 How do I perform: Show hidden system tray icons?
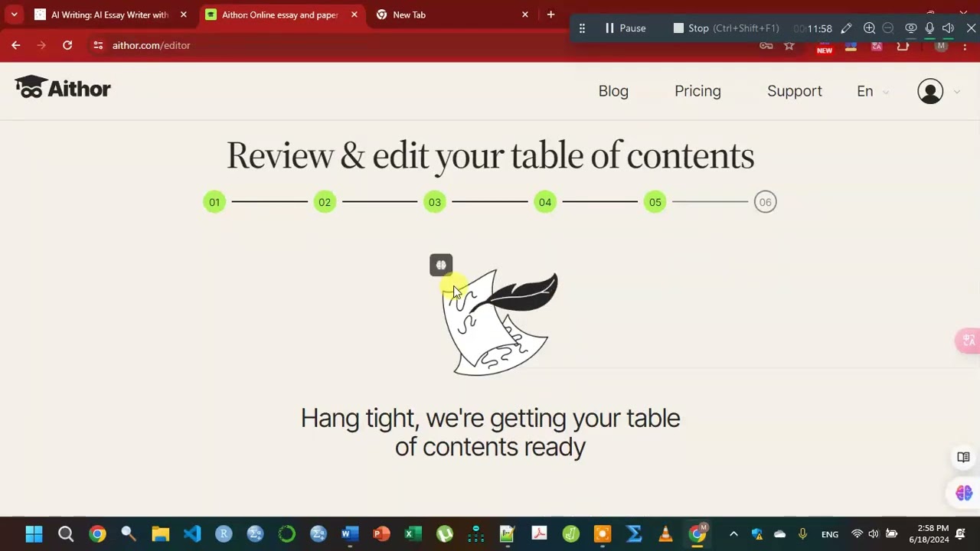pyautogui.click(x=733, y=534)
